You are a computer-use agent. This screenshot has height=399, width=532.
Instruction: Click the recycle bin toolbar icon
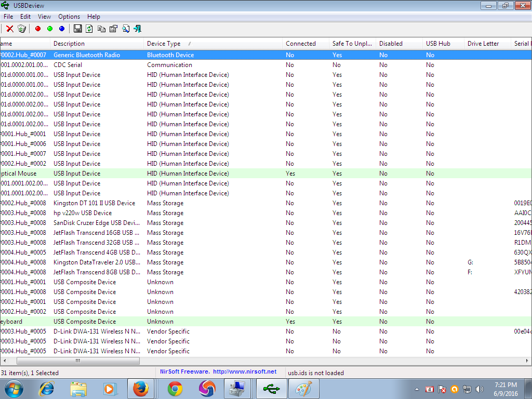[x=22, y=29]
